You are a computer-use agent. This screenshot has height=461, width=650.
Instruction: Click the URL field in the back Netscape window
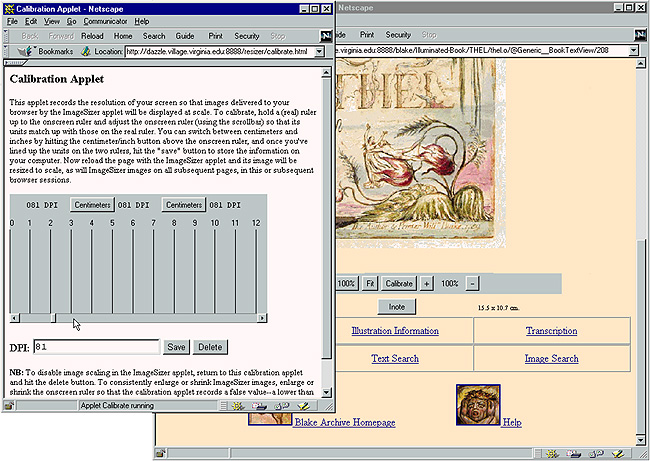pos(481,50)
